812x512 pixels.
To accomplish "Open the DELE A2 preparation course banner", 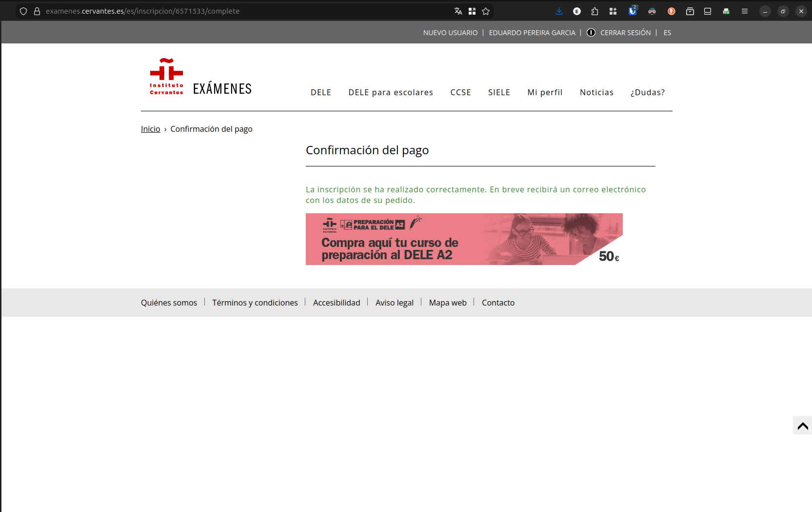I will (464, 239).
